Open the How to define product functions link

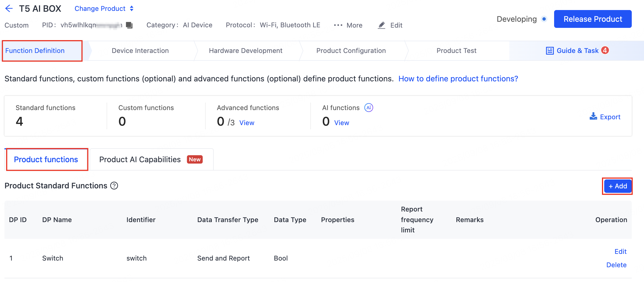coord(458,79)
